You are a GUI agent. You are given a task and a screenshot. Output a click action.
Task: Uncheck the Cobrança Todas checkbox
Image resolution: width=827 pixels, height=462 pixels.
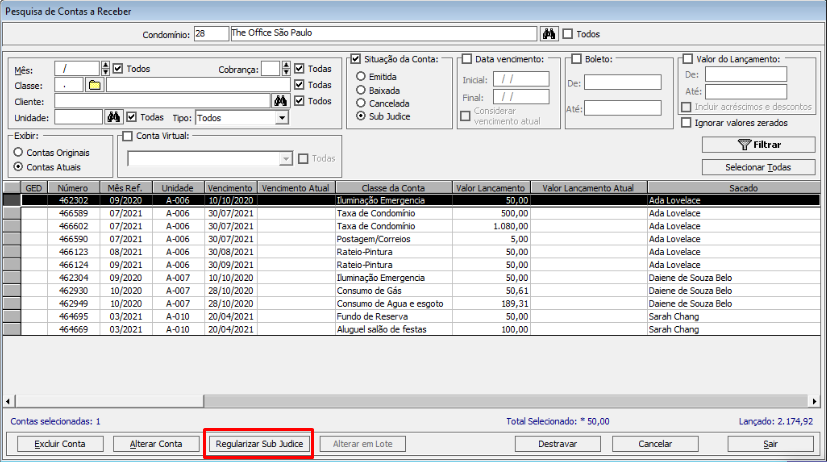point(300,69)
